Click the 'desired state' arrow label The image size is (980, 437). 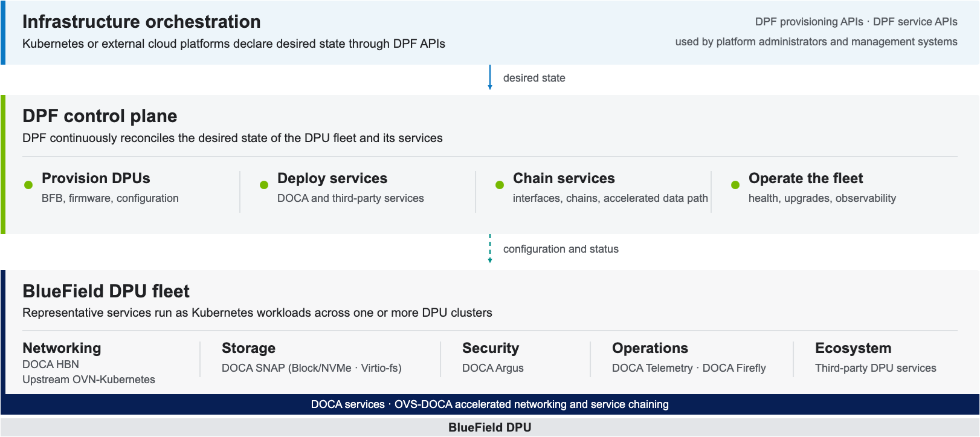534,78
